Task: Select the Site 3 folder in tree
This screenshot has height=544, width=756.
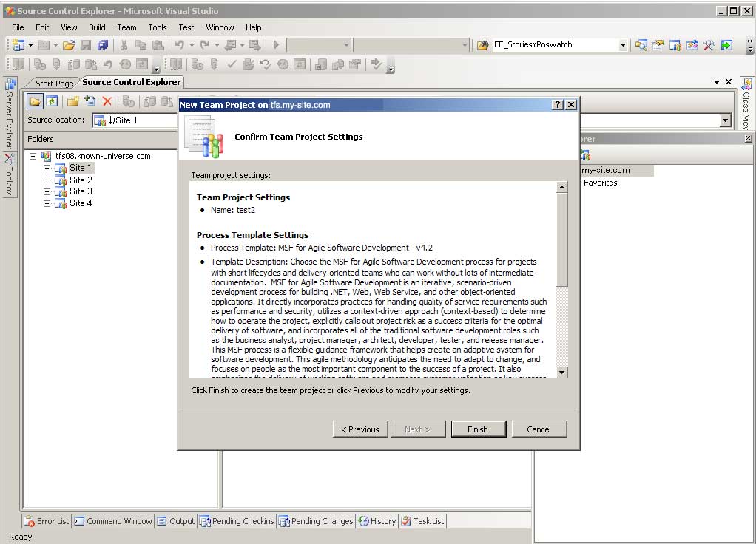Action: (x=81, y=191)
